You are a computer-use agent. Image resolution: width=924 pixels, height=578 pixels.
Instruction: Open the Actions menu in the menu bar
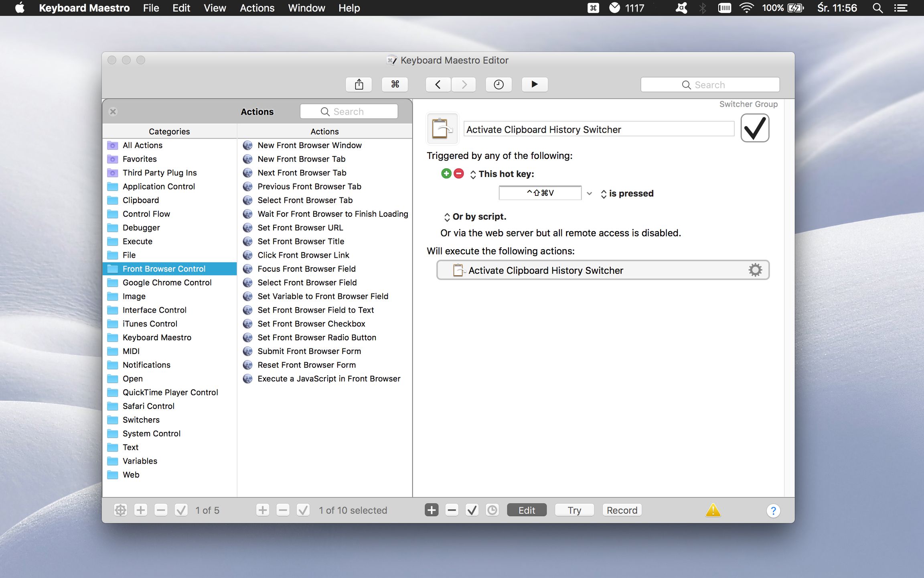[x=257, y=8]
